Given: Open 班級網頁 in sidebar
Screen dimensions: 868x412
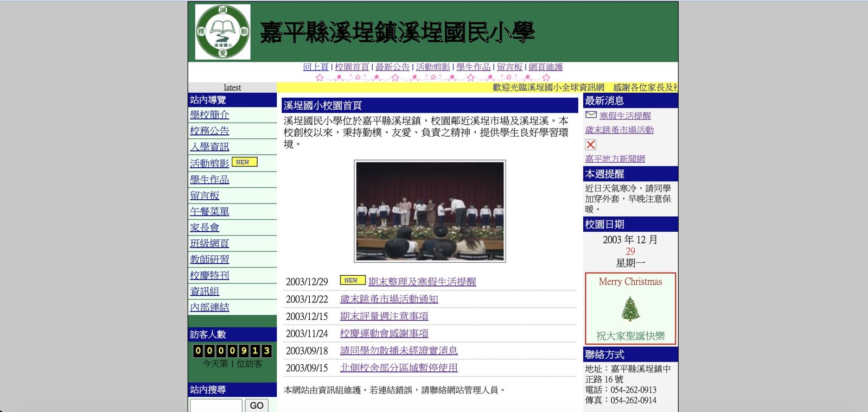Looking at the screenshot, I should [209, 243].
